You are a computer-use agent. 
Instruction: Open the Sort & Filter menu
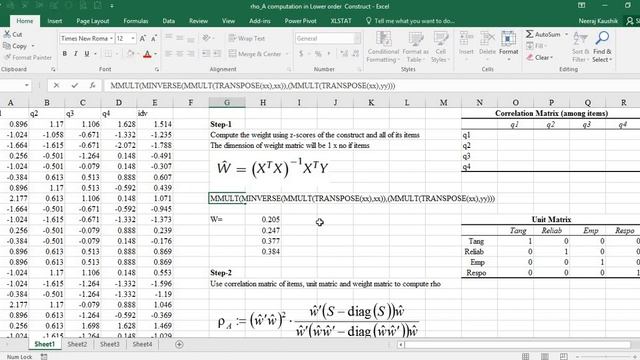[x=580, y=47]
